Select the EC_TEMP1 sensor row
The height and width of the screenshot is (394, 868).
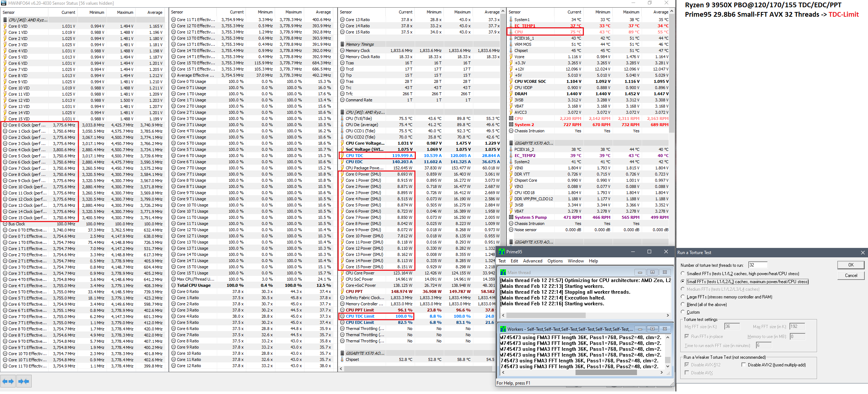(x=589, y=26)
